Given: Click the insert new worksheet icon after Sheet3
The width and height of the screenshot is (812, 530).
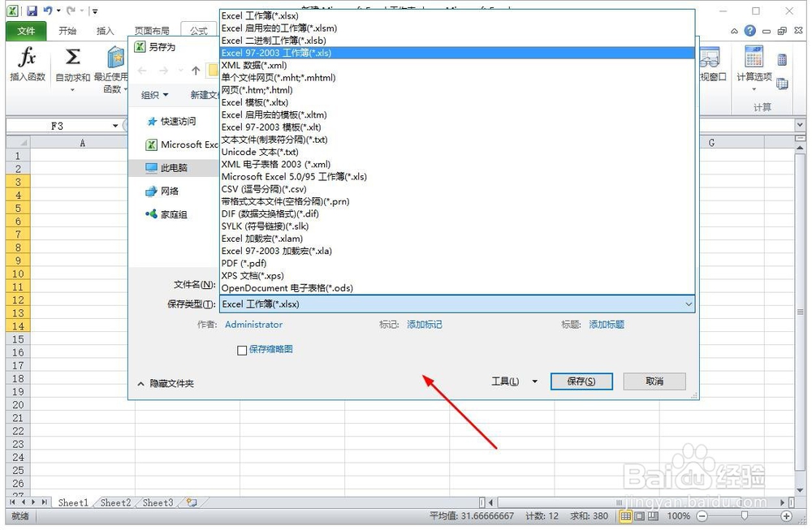Looking at the screenshot, I should 191,503.
